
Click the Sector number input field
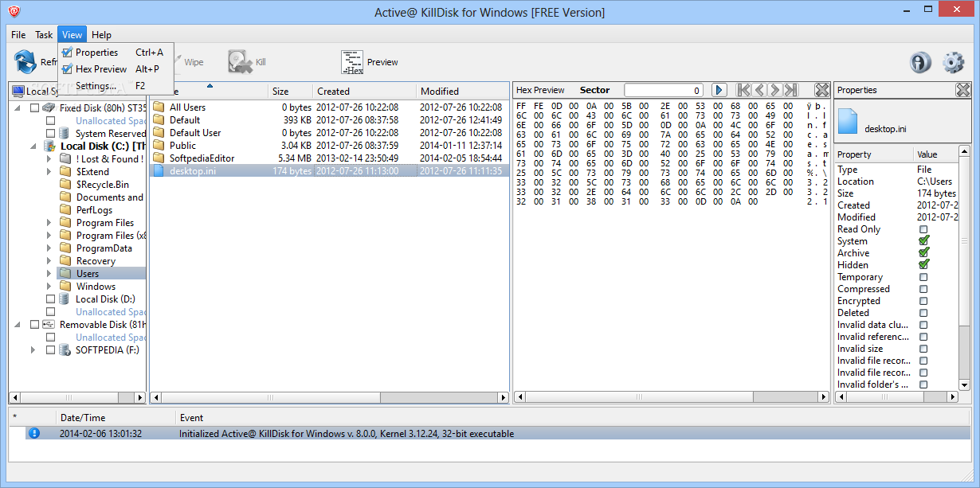[x=664, y=90]
